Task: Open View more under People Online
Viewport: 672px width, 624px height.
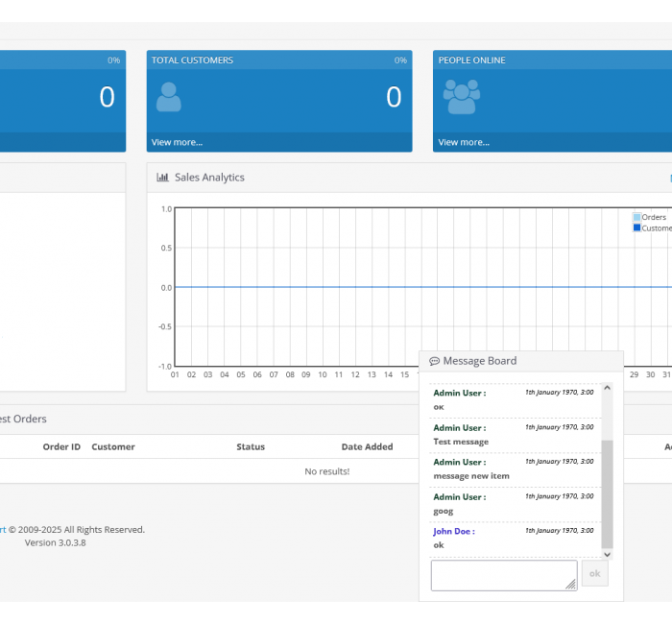Action: (464, 142)
